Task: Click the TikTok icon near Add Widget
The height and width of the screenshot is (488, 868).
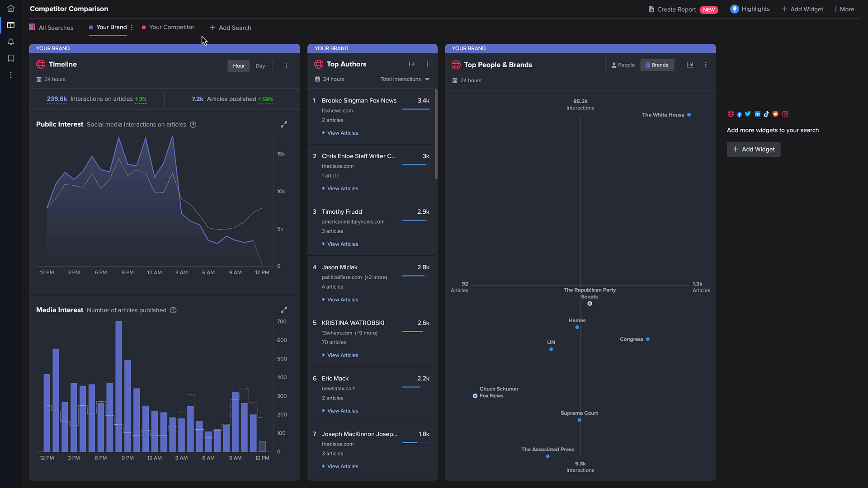Action: 767,114
